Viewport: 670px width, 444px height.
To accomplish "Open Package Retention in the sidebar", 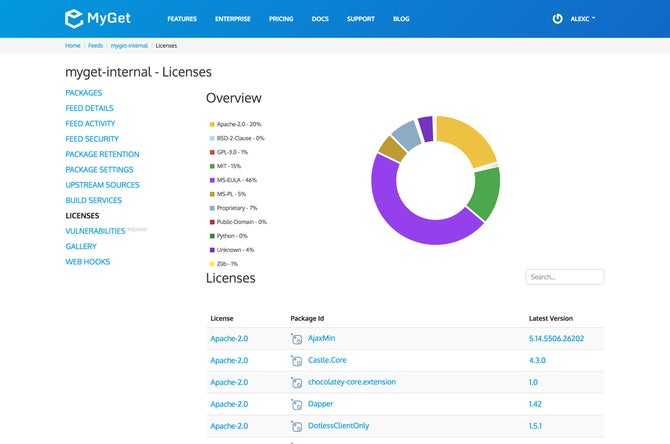I will pyautogui.click(x=102, y=154).
